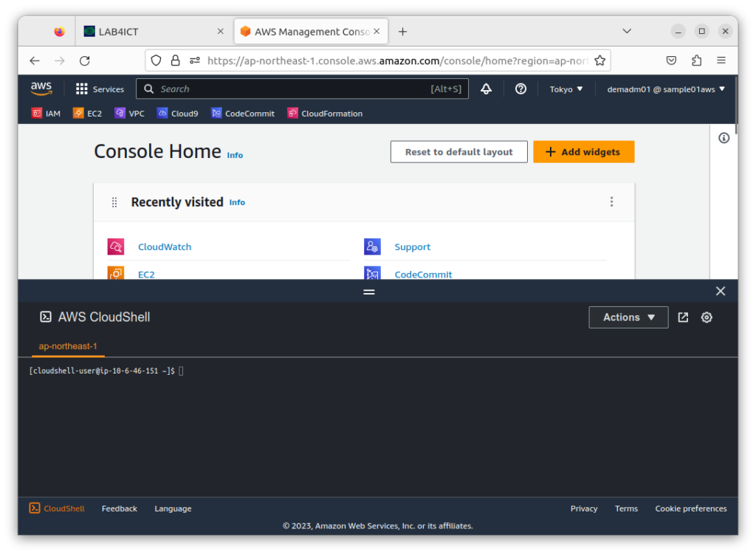Screen dimensions: 756x555
Task: Open CloudWatch from Recently visited
Action: 164,247
